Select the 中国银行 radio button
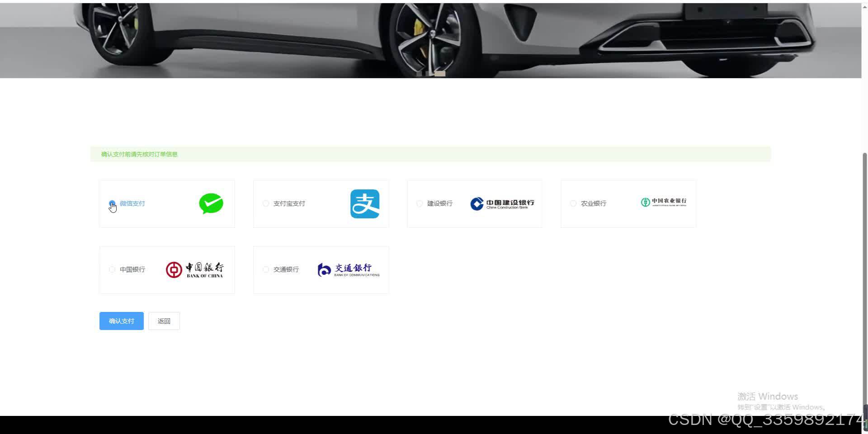 click(x=112, y=269)
